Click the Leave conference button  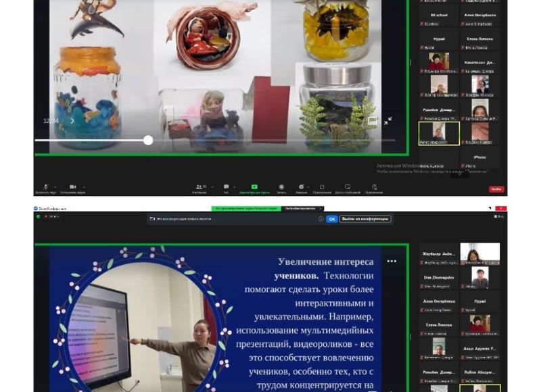tap(365, 219)
